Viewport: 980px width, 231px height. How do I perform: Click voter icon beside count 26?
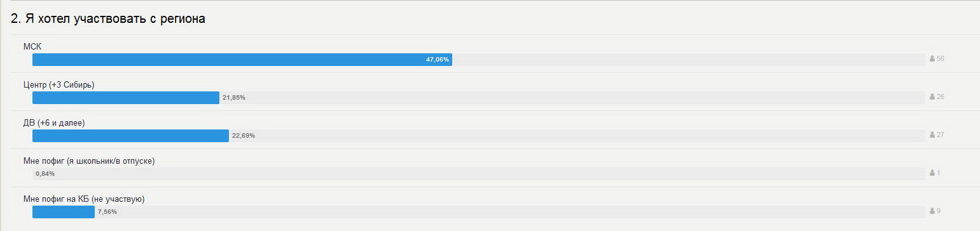pos(932,97)
